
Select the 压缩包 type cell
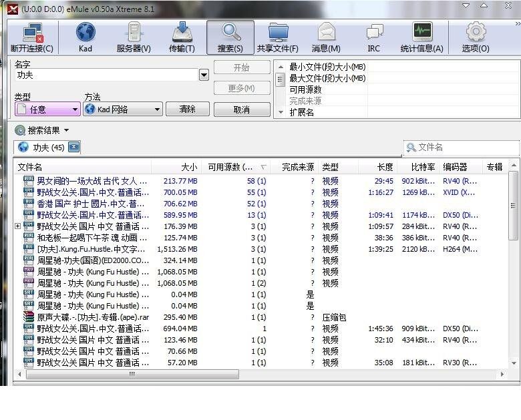334,317
